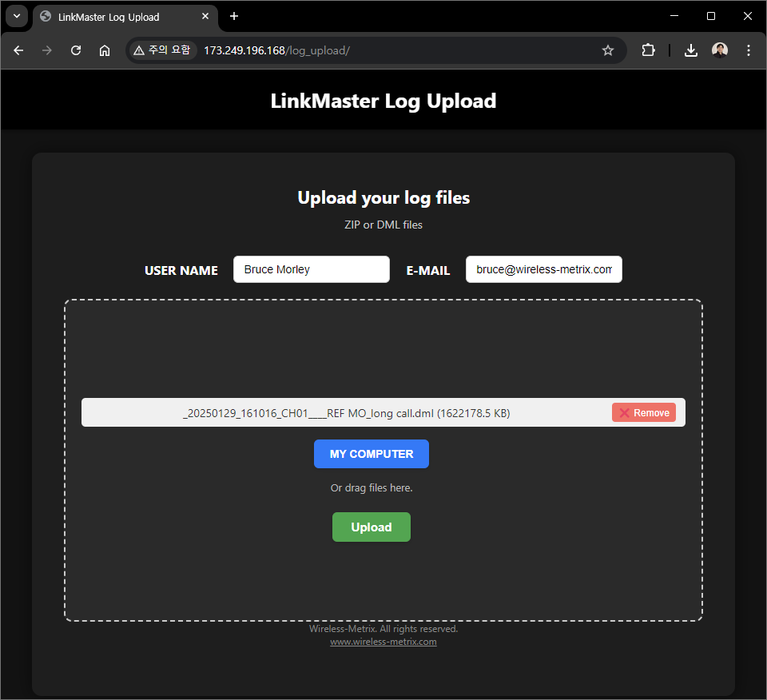
Task: Remove the selected dml file
Action: click(x=644, y=412)
